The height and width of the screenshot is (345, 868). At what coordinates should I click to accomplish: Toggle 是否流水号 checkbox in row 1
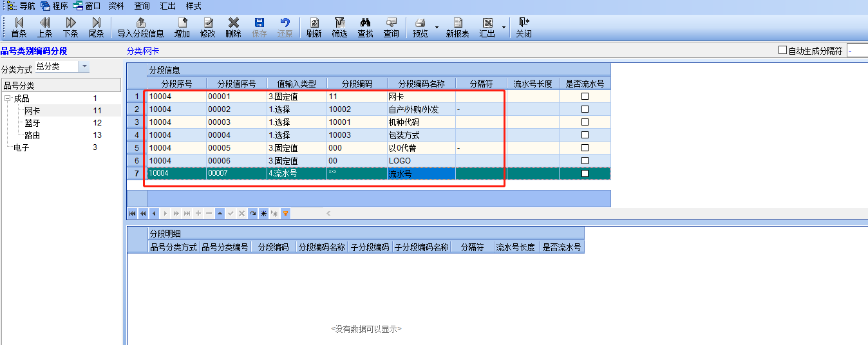(585, 96)
